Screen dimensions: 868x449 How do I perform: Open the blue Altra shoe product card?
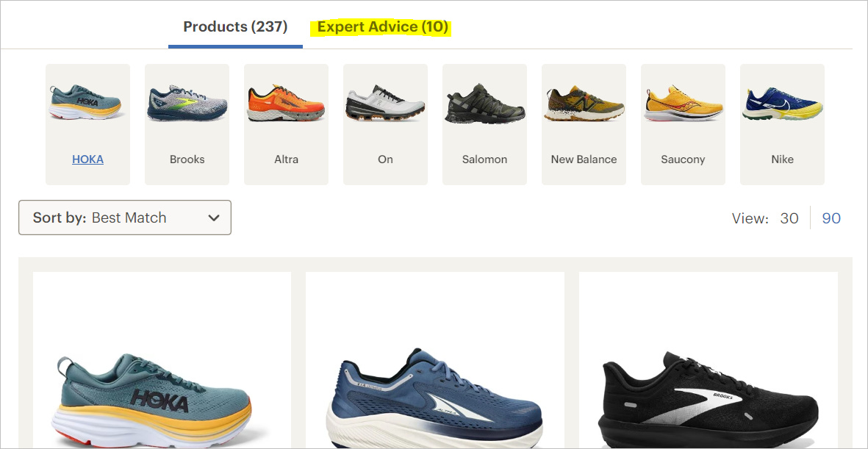tap(435, 360)
